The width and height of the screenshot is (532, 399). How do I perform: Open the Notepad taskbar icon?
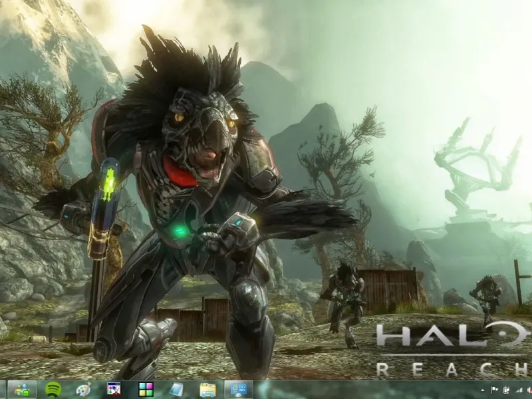click(176, 390)
